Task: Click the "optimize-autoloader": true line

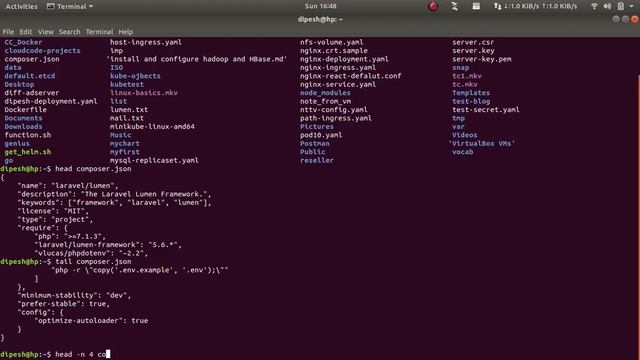Action: coord(91,321)
